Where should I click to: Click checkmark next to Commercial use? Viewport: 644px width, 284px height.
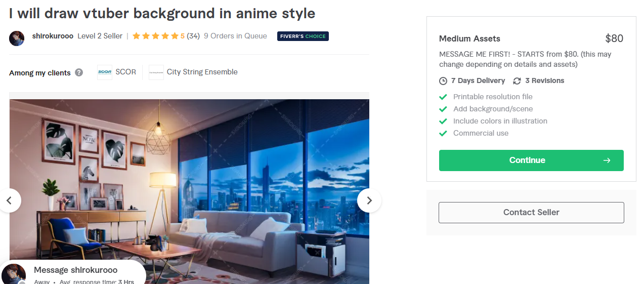(x=443, y=133)
